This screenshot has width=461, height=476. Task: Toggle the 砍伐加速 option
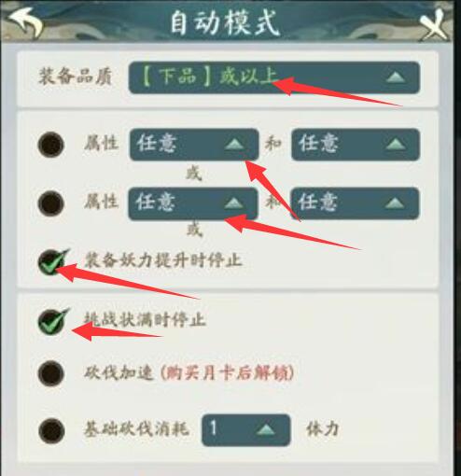(51, 373)
